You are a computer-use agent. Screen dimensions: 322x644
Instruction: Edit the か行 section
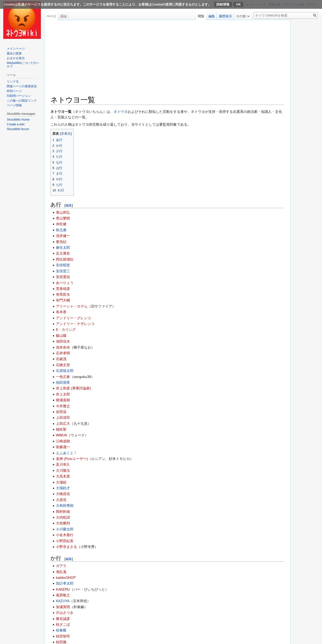[x=69, y=559]
